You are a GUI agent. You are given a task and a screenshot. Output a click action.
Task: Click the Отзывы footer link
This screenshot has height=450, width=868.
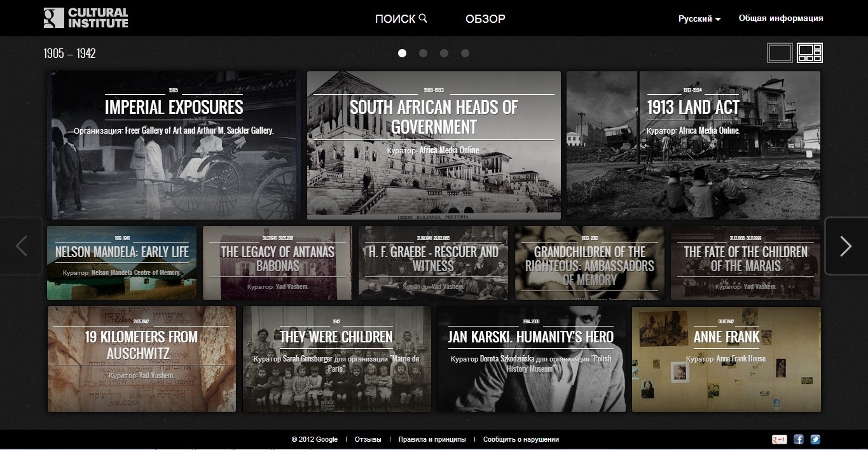368,439
